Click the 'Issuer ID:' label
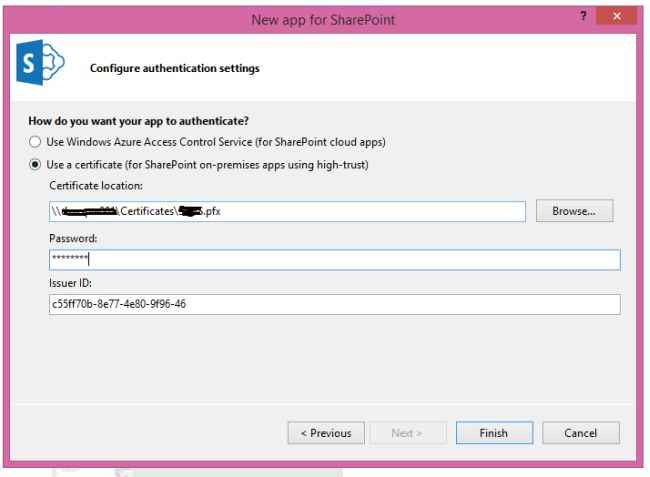Image resolution: width=650 pixels, height=477 pixels. [70, 283]
